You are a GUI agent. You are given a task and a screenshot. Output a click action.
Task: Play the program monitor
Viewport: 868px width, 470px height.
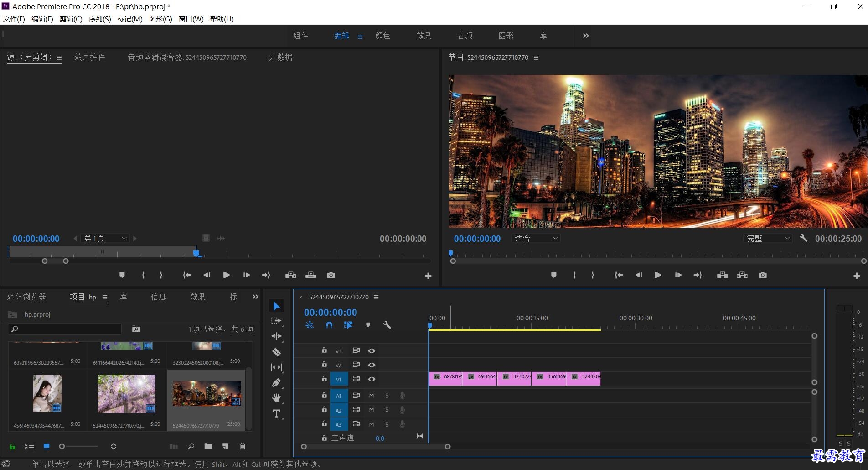[x=657, y=275]
